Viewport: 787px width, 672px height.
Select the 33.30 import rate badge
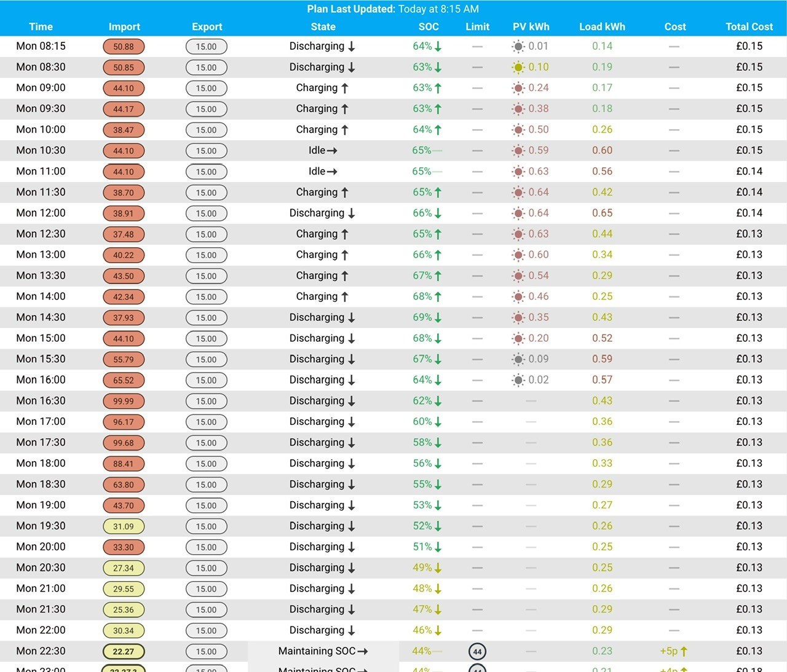coord(124,547)
